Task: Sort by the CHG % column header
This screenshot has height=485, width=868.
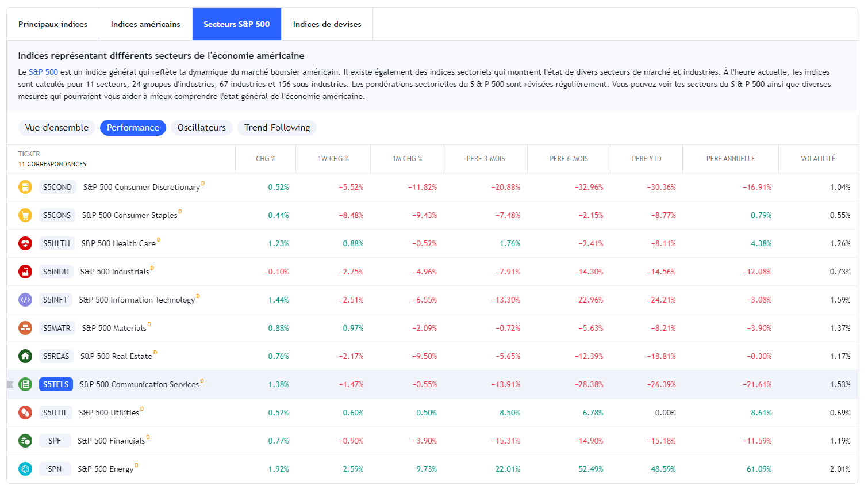Action: click(266, 159)
